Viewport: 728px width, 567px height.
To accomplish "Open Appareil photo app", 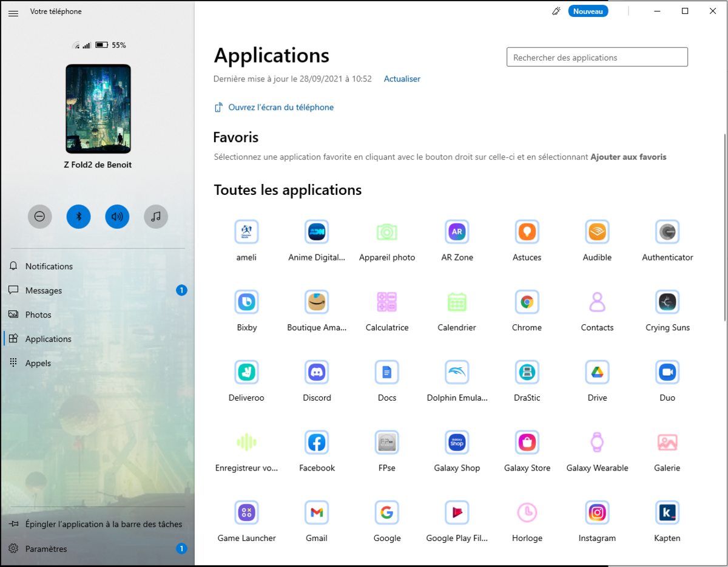I will 387,232.
